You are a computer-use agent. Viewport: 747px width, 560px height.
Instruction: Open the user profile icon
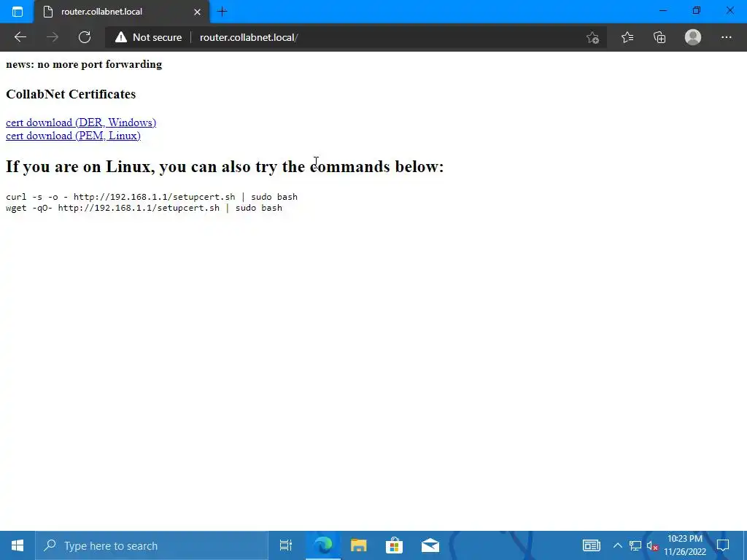pos(693,37)
